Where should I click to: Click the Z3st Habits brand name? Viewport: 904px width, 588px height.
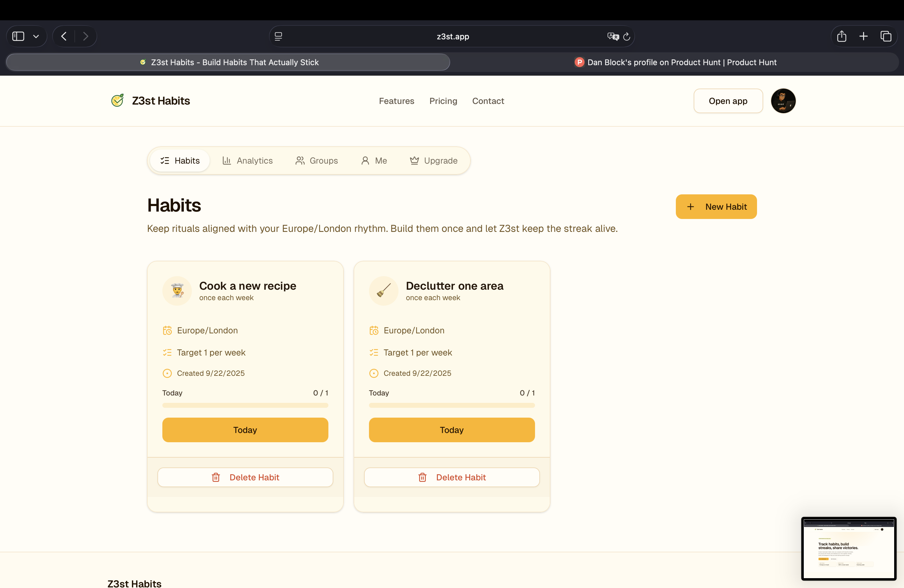tap(161, 101)
